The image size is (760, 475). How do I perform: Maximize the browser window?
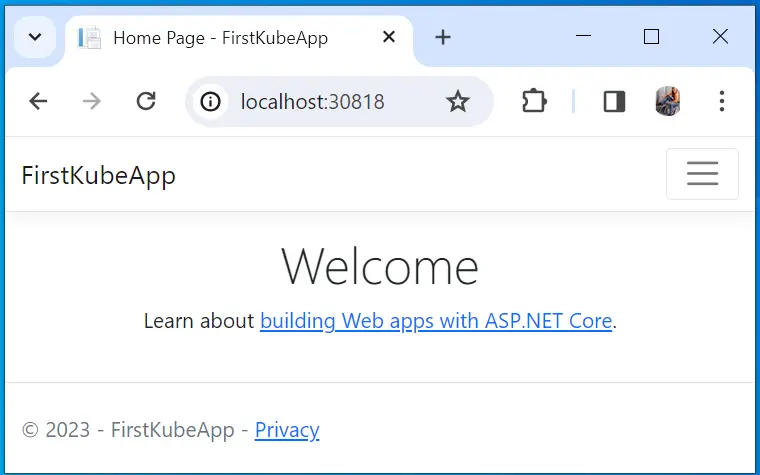pos(651,36)
